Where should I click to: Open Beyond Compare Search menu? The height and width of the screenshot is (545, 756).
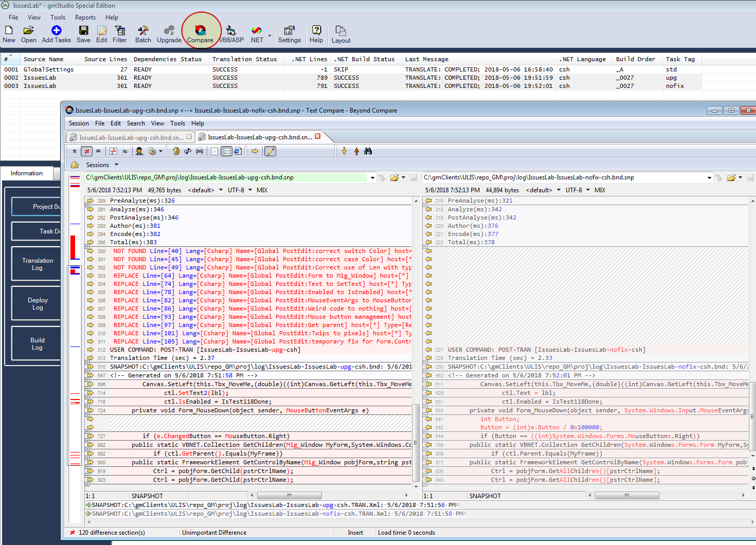pos(136,123)
